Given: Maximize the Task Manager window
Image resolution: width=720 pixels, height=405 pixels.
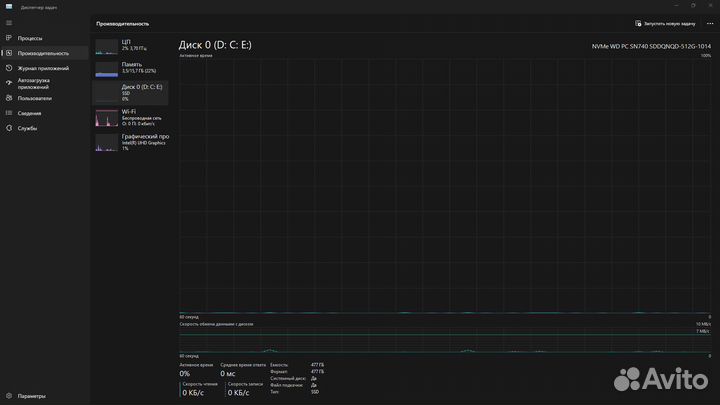Looking at the screenshot, I should click(693, 5).
